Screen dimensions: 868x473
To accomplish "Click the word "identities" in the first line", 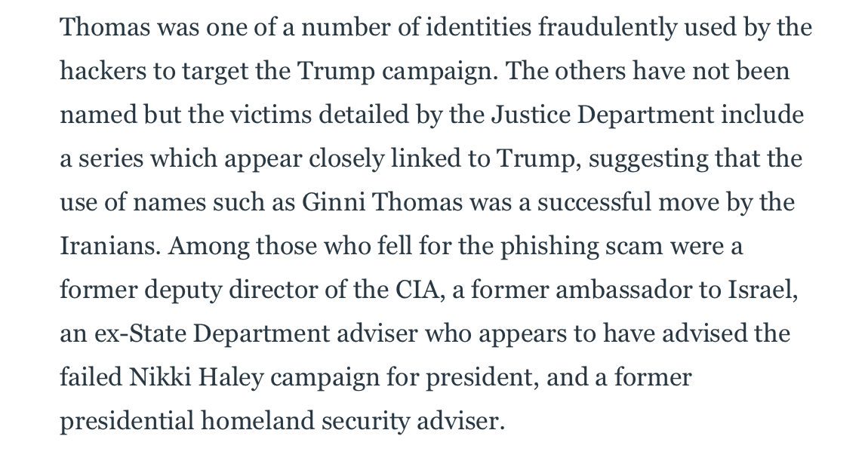I will click(479, 28).
